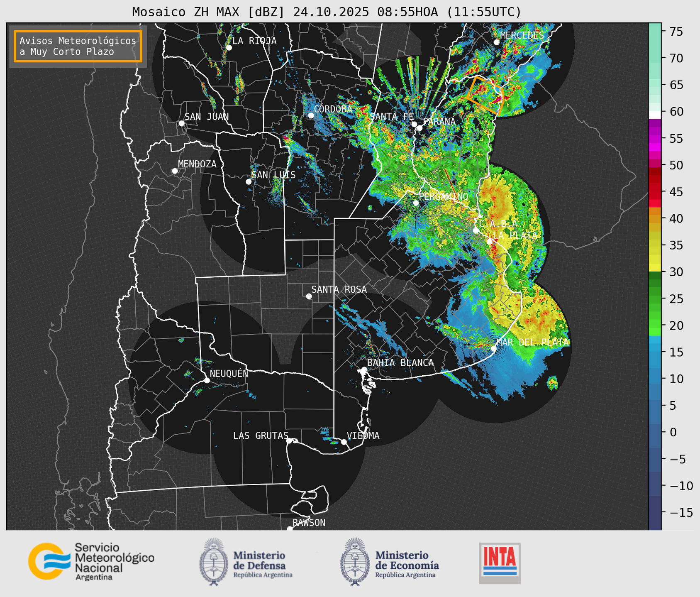700x597 pixels.
Task: Click the white dot marking Mercedes
Action: [x=497, y=42]
